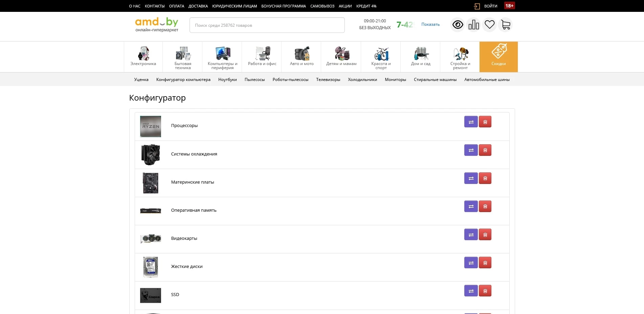
Task: Open the product comparison chart icon
Action: (473, 25)
